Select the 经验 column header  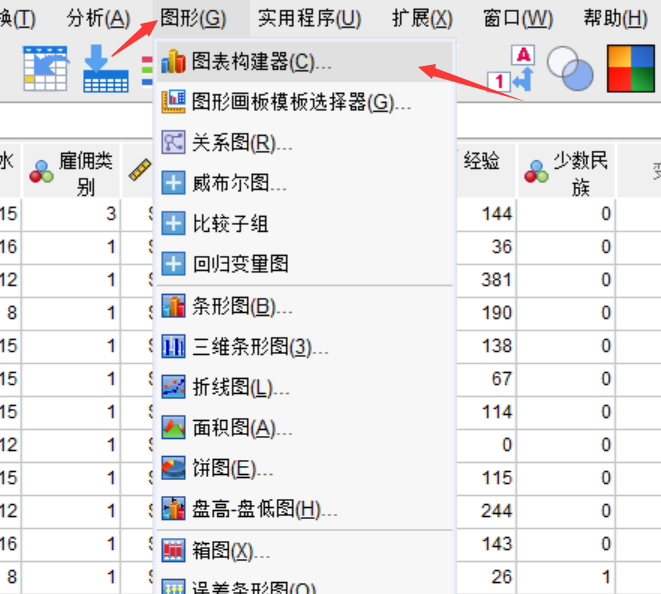486,172
